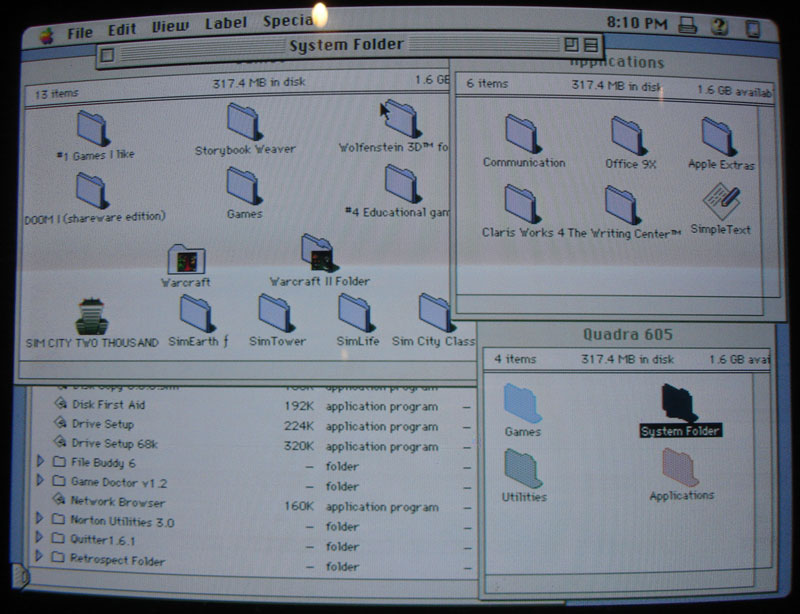Open the inner Games folder icon
Image resolution: width=800 pixels, height=614 pixels.
(x=244, y=186)
